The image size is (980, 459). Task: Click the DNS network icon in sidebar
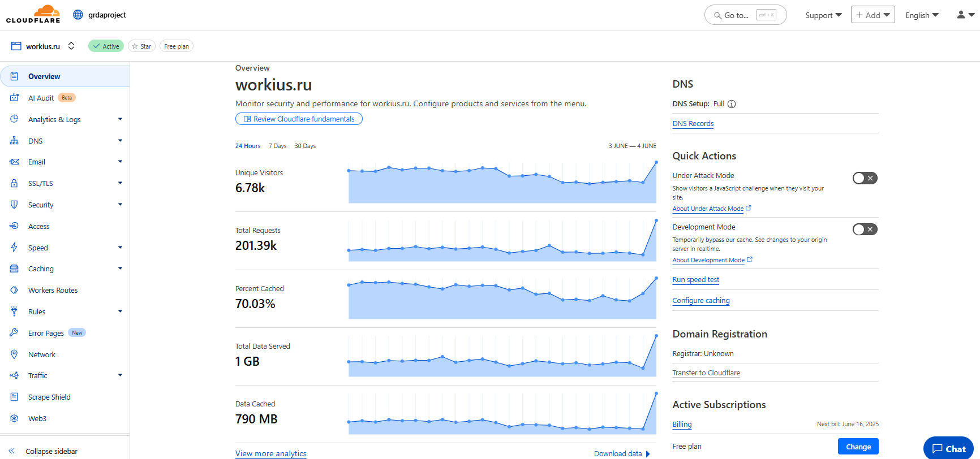point(14,141)
